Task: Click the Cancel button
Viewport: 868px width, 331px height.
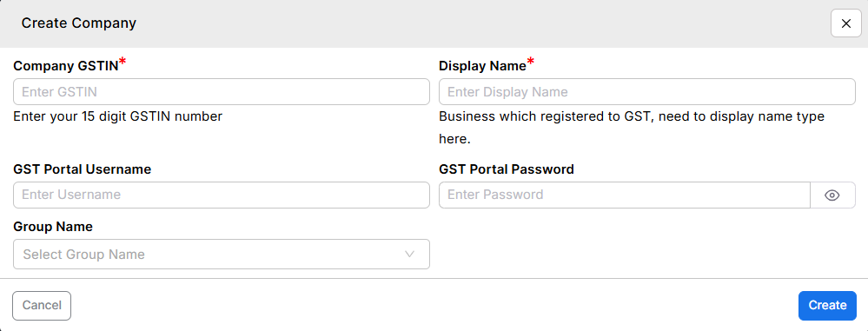Action: click(x=42, y=306)
